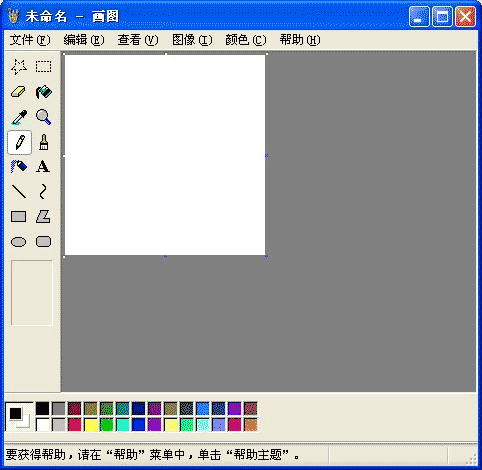The image size is (482, 470).
Task: Select the Text tool marked A
Action: tap(44, 166)
